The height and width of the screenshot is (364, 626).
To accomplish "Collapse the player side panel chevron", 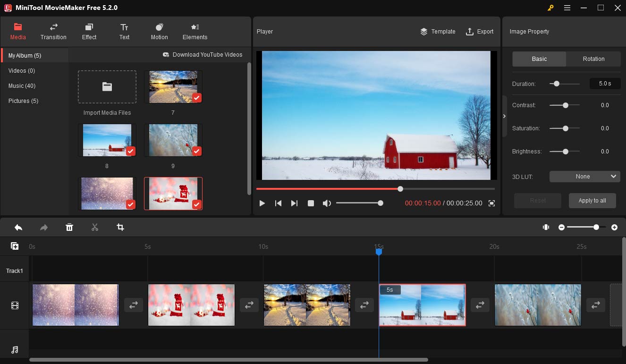I will (x=504, y=115).
